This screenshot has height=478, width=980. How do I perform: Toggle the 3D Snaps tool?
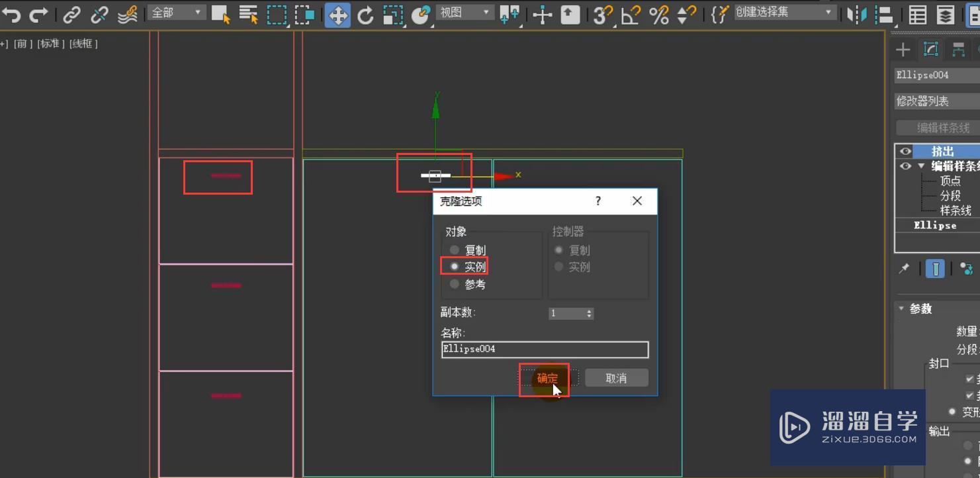tap(602, 15)
